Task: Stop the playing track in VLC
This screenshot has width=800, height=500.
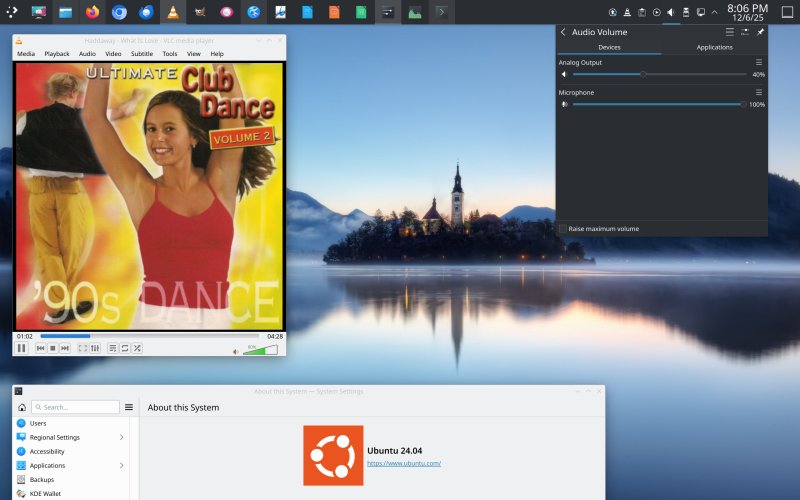Action: 53,348
